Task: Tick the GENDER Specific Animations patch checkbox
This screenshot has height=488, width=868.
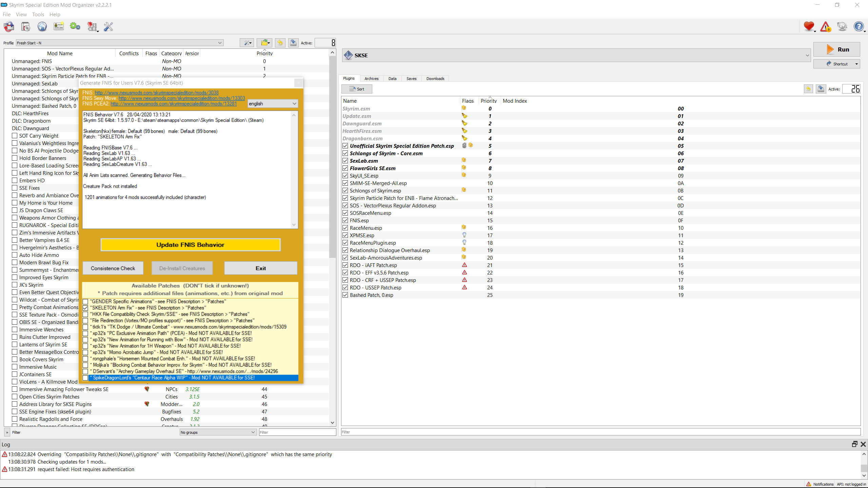Action: (x=85, y=302)
